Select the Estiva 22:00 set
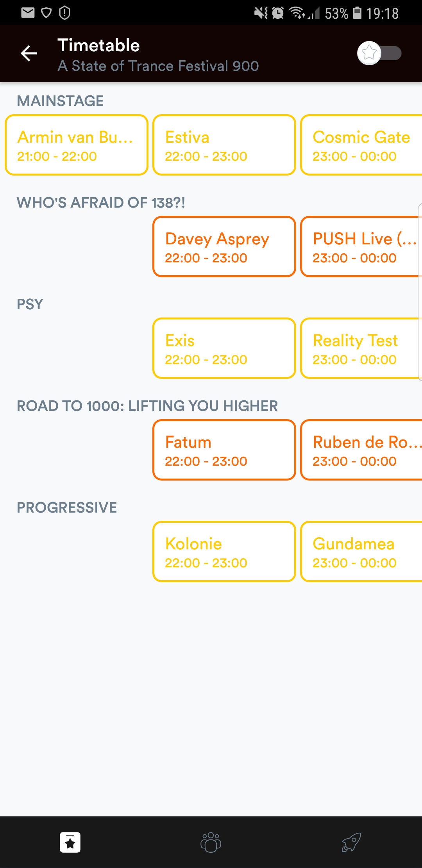422x868 pixels. tap(224, 145)
